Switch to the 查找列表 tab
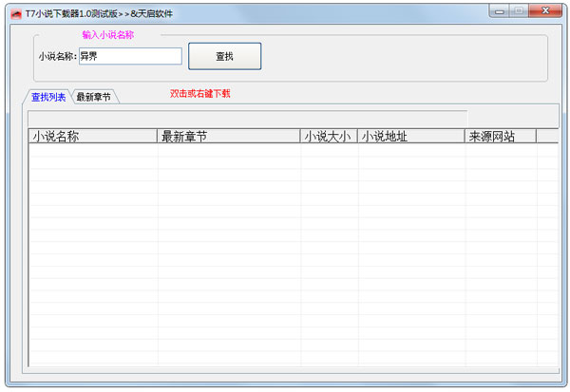Viewport: 570px width, 392px height. [48, 96]
